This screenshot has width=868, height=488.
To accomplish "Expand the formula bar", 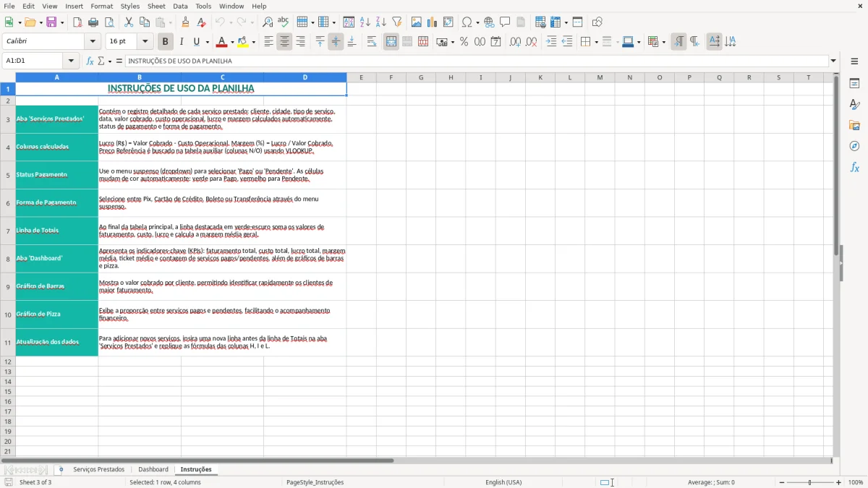I will click(x=833, y=61).
